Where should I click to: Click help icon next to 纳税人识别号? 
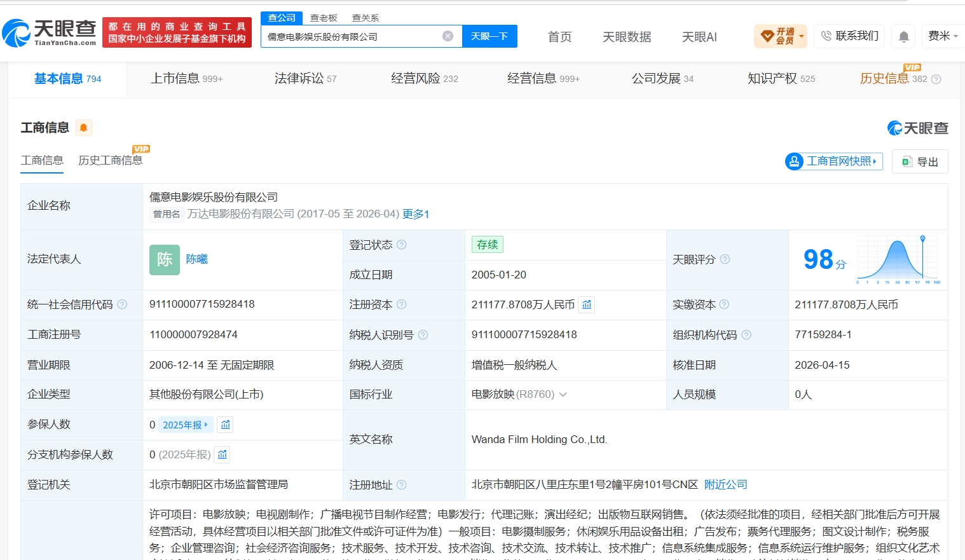[423, 335]
